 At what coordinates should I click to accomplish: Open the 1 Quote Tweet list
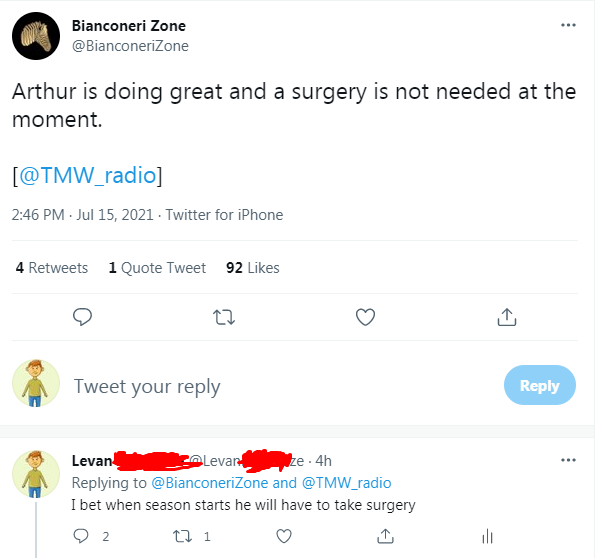tap(157, 268)
